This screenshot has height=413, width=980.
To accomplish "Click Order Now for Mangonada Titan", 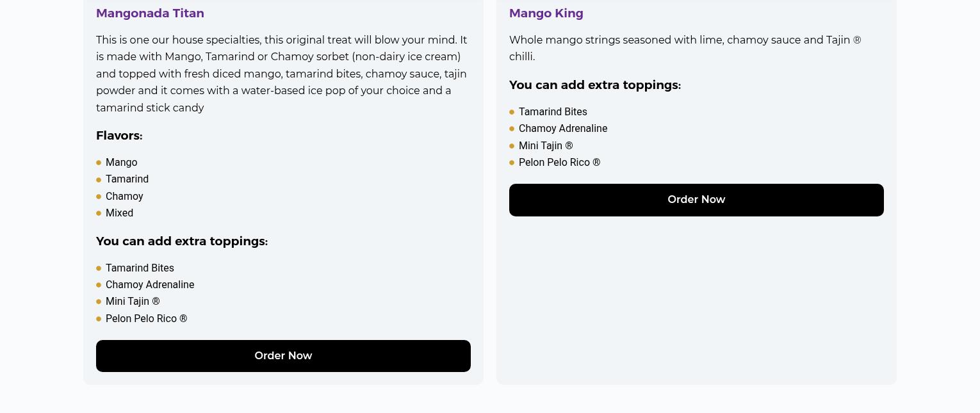I will click(x=283, y=356).
